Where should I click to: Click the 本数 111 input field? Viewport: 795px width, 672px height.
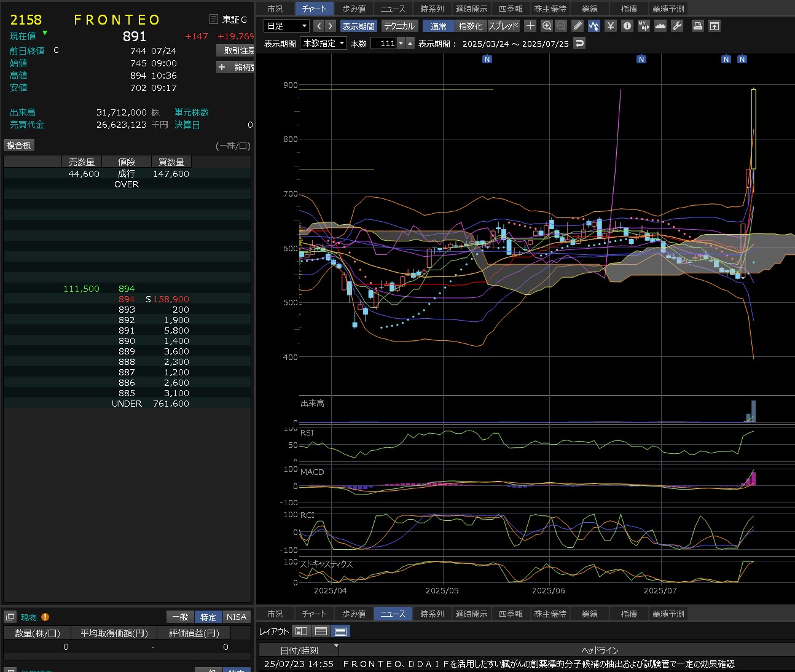(383, 43)
